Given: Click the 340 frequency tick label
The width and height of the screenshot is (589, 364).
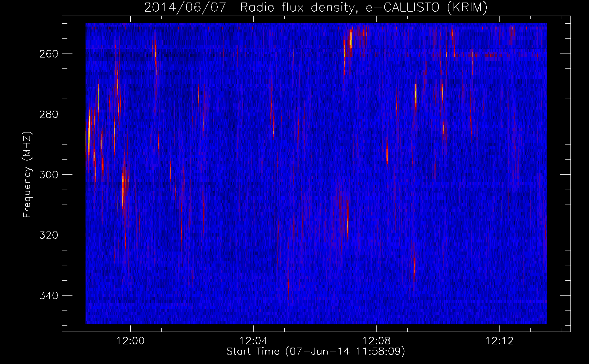Looking at the screenshot, I should [49, 296].
